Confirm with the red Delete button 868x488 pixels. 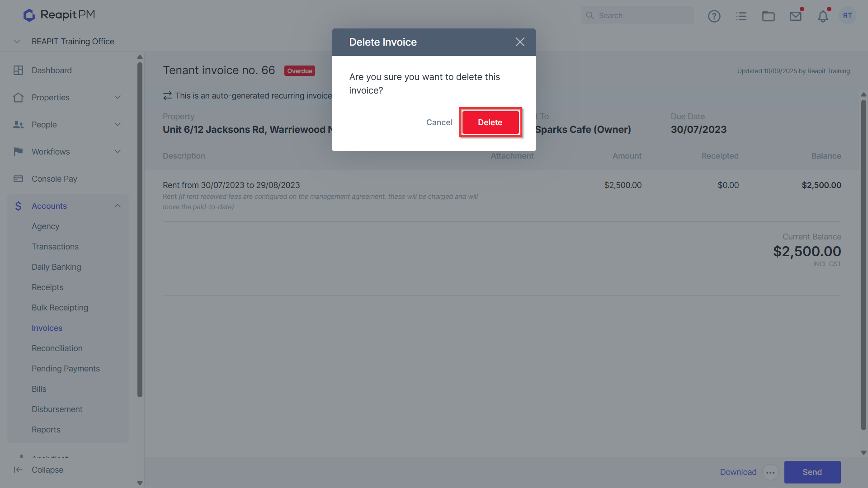(490, 122)
